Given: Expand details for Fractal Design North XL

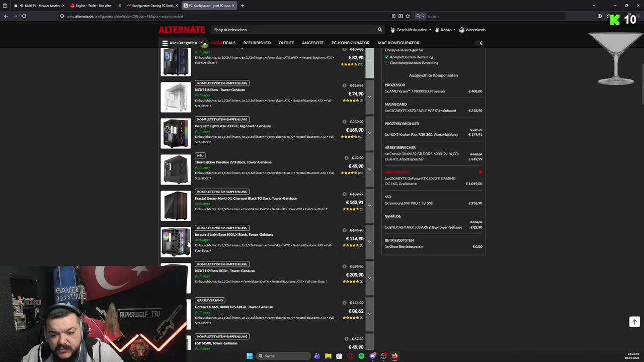Looking at the screenshot, I should coord(369,206).
